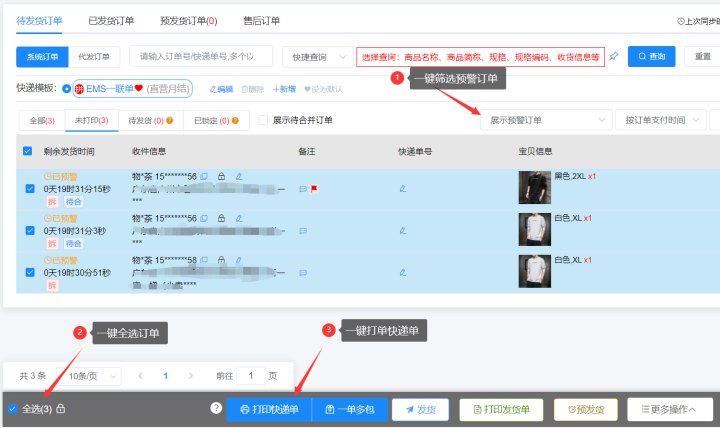The height and width of the screenshot is (428, 720).
Task: Open the 黑色,2XL product thumbnail
Action: pos(534,187)
